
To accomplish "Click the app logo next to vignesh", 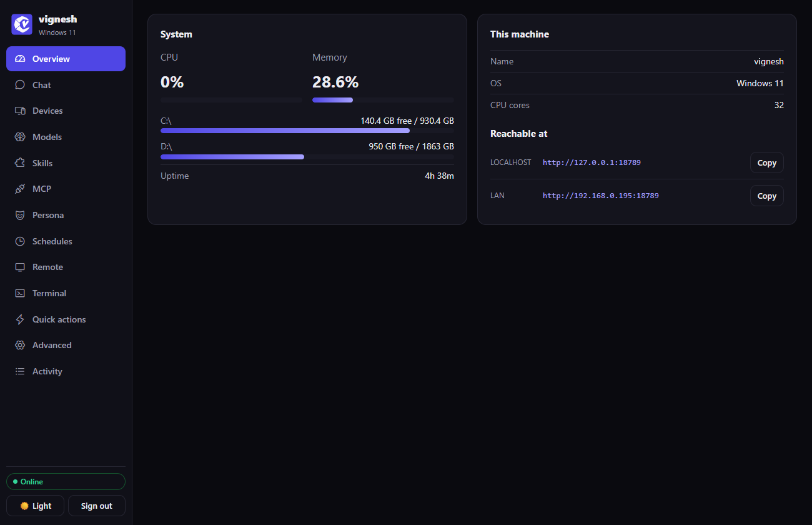I will (x=22, y=24).
